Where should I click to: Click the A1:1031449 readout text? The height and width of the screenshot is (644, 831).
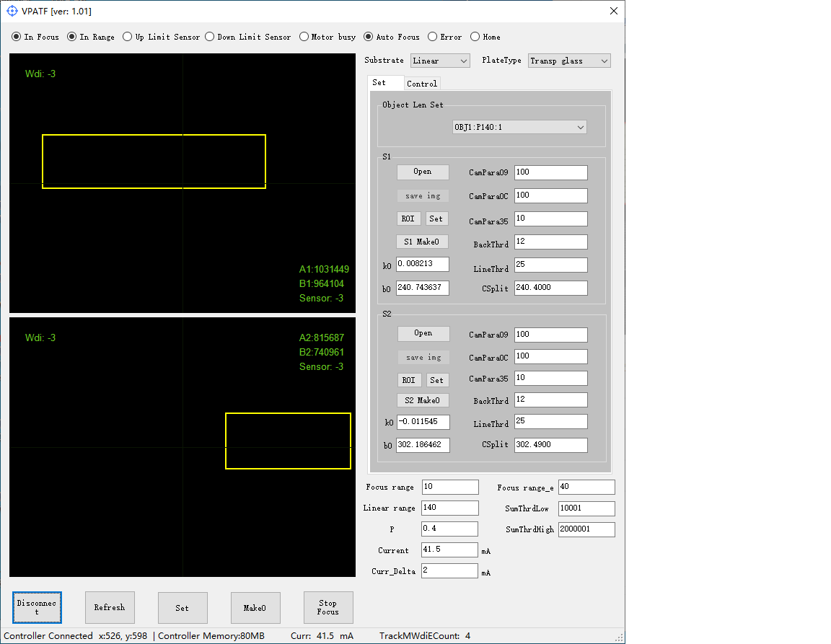point(324,269)
